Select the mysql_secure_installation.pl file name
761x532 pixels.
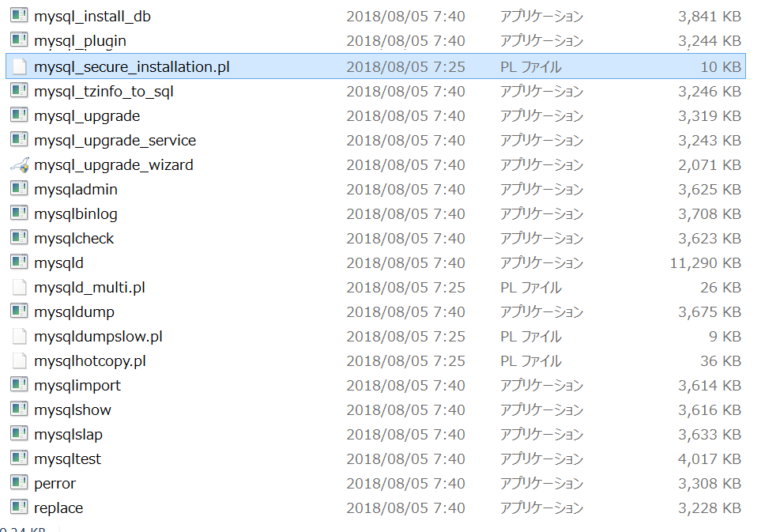132,66
